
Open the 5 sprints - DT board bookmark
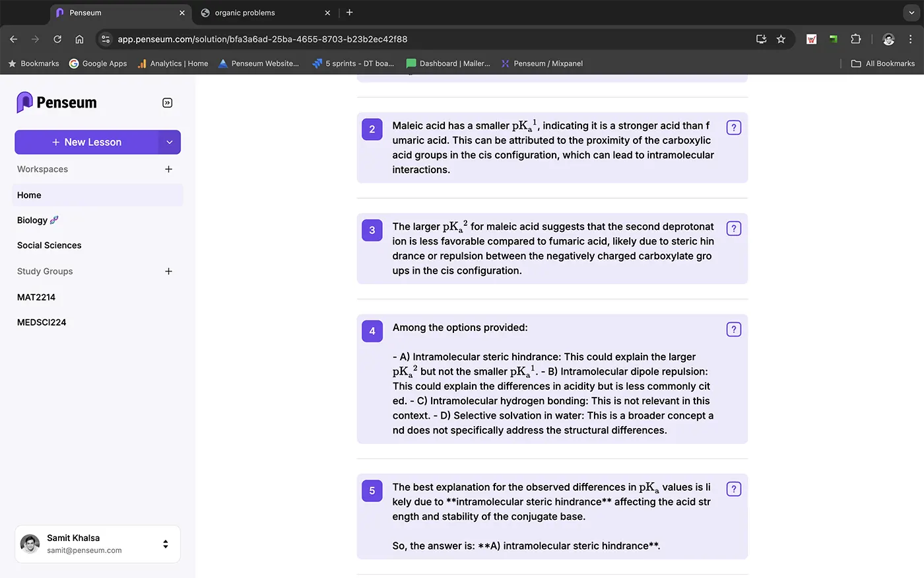point(353,63)
